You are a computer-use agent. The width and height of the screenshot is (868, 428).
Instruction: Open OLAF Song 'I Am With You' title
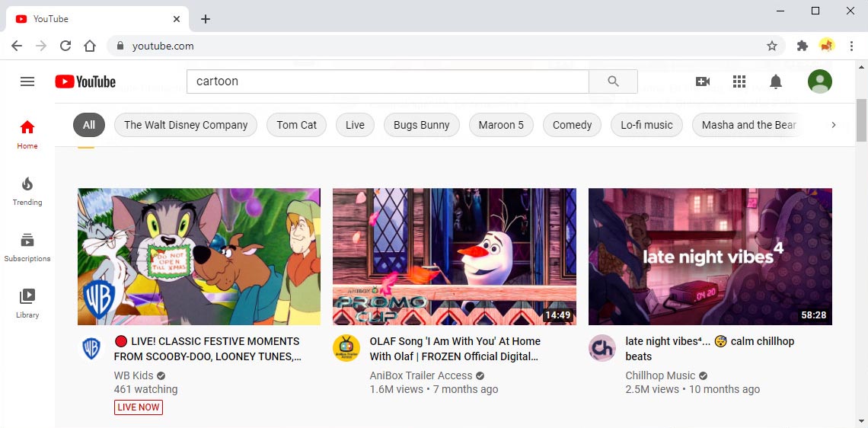click(455, 349)
